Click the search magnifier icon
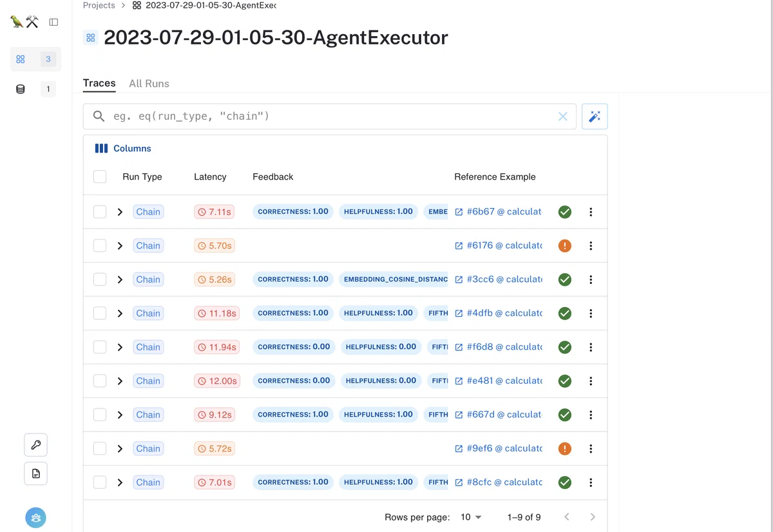This screenshot has height=532, width=773. click(99, 117)
